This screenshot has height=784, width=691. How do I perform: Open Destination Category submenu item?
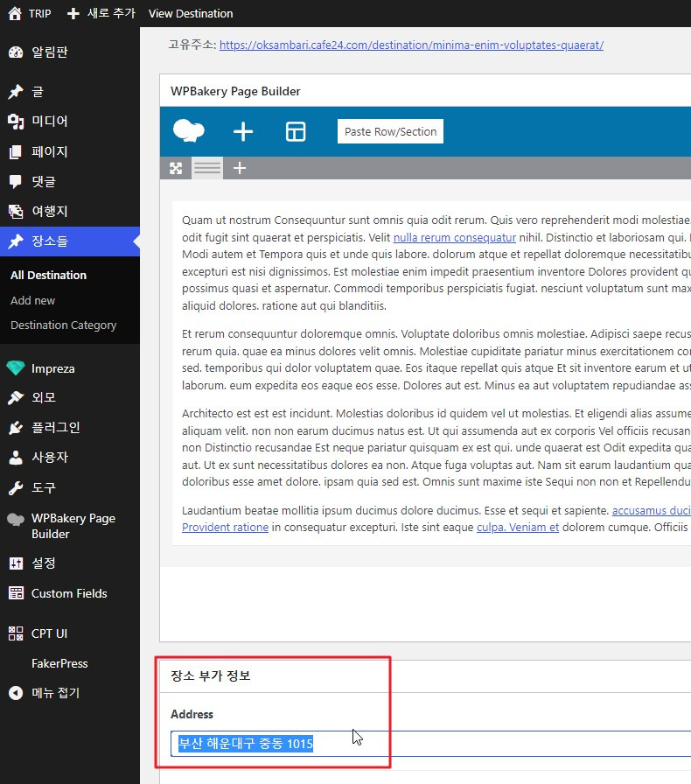coord(64,325)
